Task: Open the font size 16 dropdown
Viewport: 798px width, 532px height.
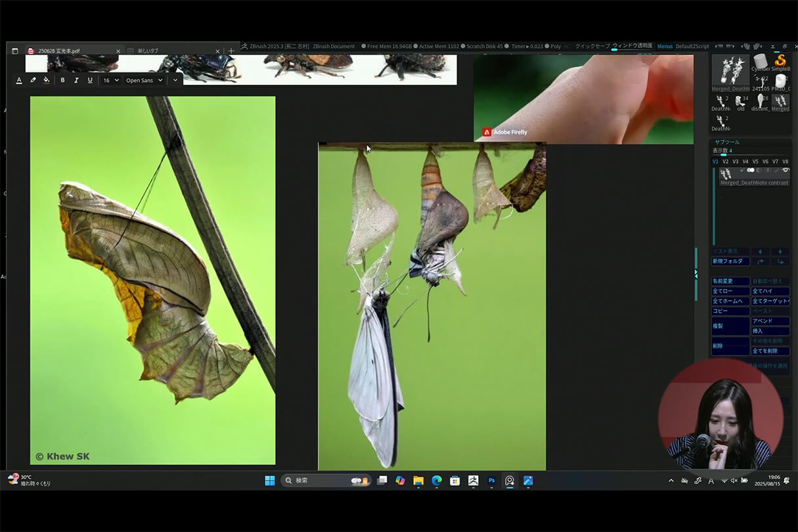Action: [x=110, y=80]
